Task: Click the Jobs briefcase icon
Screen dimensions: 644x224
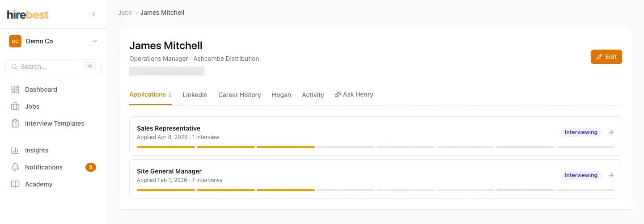Action: tap(15, 106)
